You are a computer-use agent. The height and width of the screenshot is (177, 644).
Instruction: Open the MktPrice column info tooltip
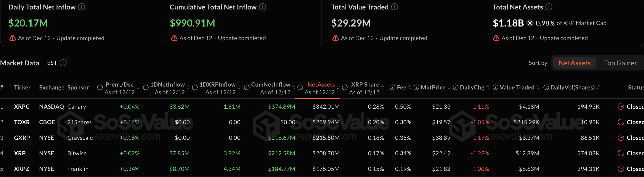[x=416, y=87]
